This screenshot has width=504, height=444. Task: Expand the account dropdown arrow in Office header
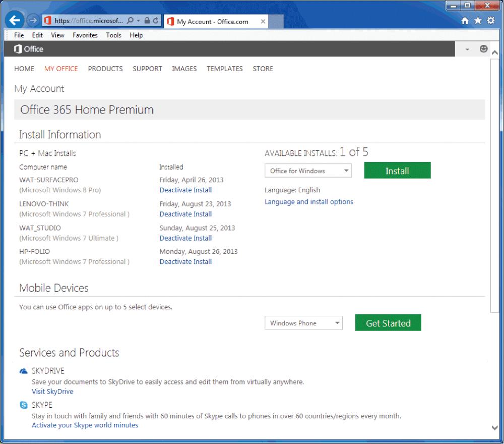(467, 49)
